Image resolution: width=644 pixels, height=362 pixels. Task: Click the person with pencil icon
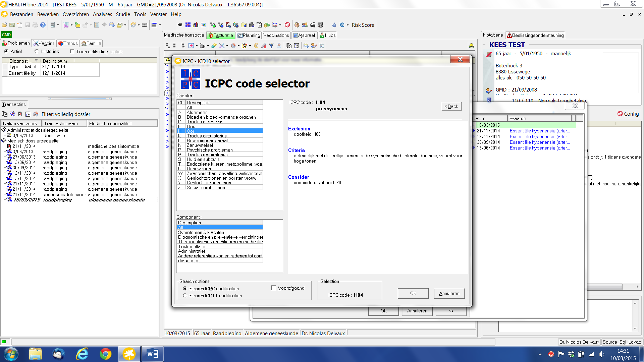click(314, 46)
